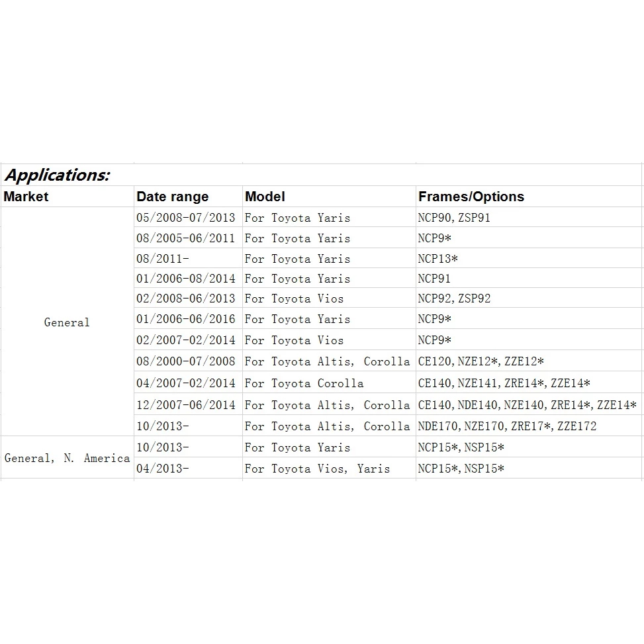The height and width of the screenshot is (644, 644).
Task: Select the 08/2011- date cell
Action: pyautogui.click(x=188, y=258)
